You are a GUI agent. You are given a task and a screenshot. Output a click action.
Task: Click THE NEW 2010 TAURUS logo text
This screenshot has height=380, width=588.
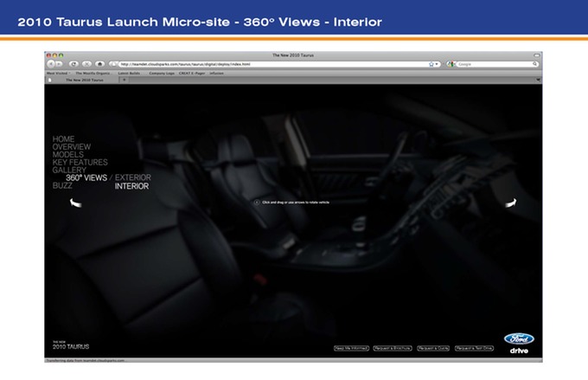click(x=71, y=345)
